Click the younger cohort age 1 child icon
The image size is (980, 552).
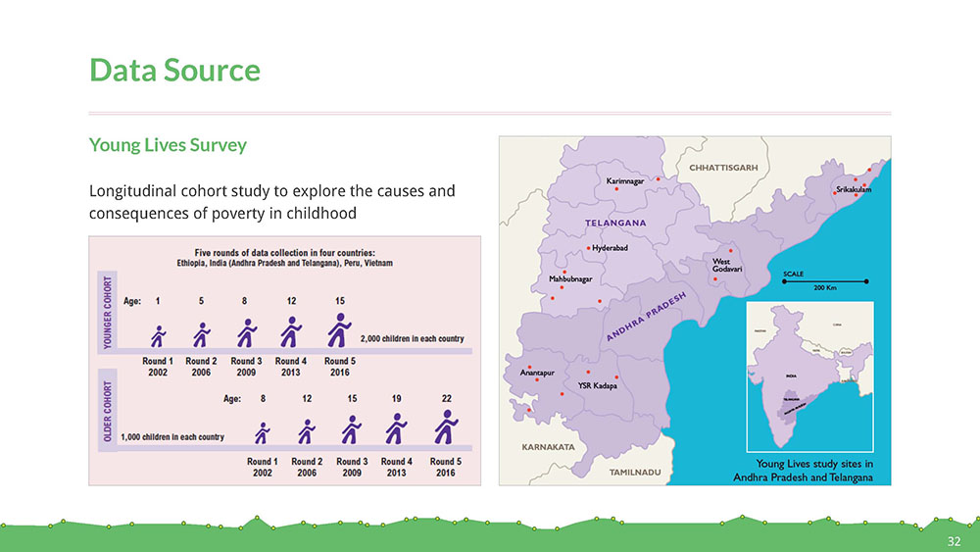click(x=159, y=336)
